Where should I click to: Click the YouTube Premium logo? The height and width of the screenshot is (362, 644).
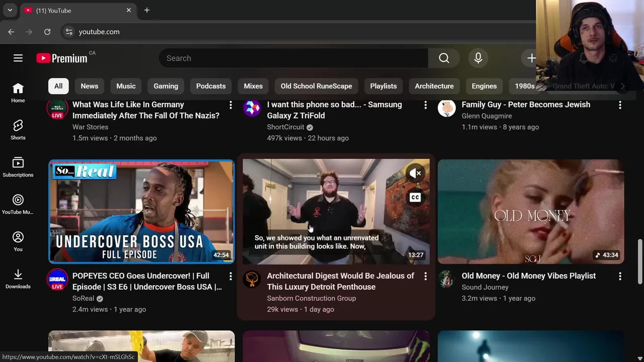pyautogui.click(x=62, y=58)
